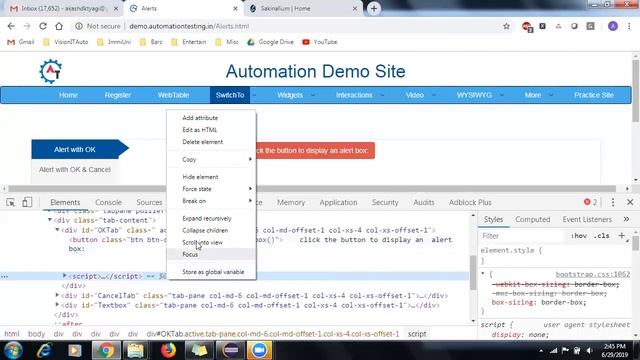Select Delete element in context menu
The height and width of the screenshot is (360, 640).
coord(211,142)
